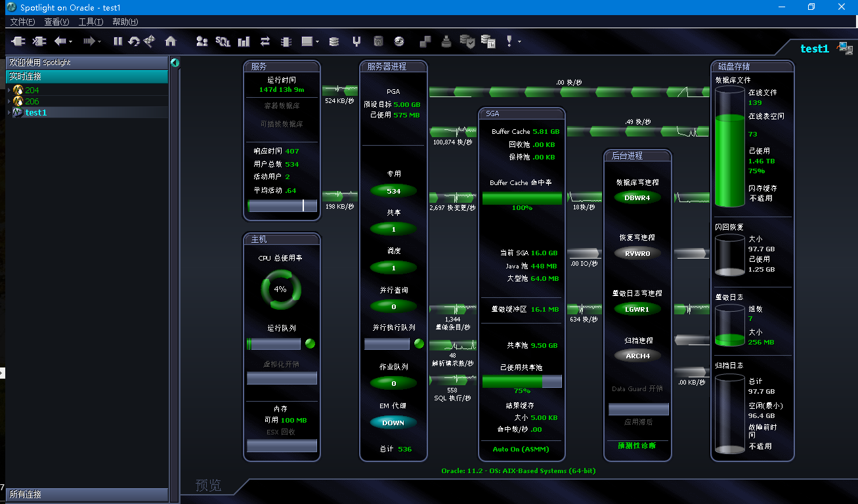Image resolution: width=858 pixels, height=504 pixels.
Task: Click the EM agent DOWN status button
Action: 393,423
